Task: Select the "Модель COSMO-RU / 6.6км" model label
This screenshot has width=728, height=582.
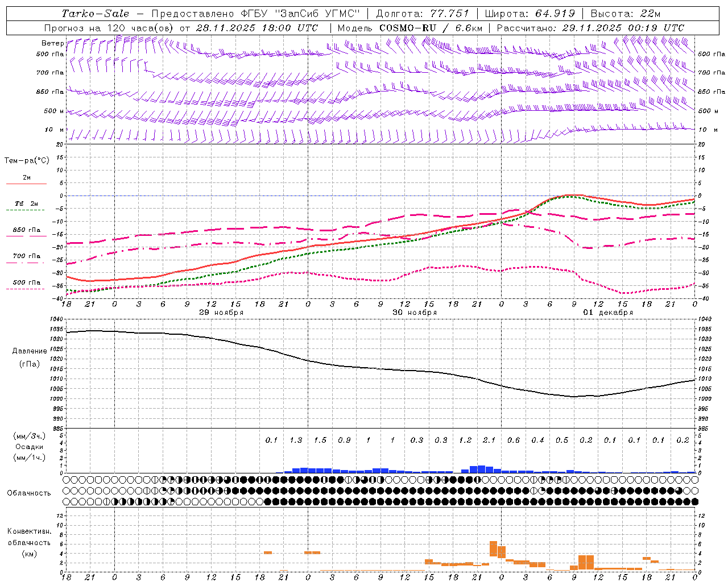Action: click(409, 27)
